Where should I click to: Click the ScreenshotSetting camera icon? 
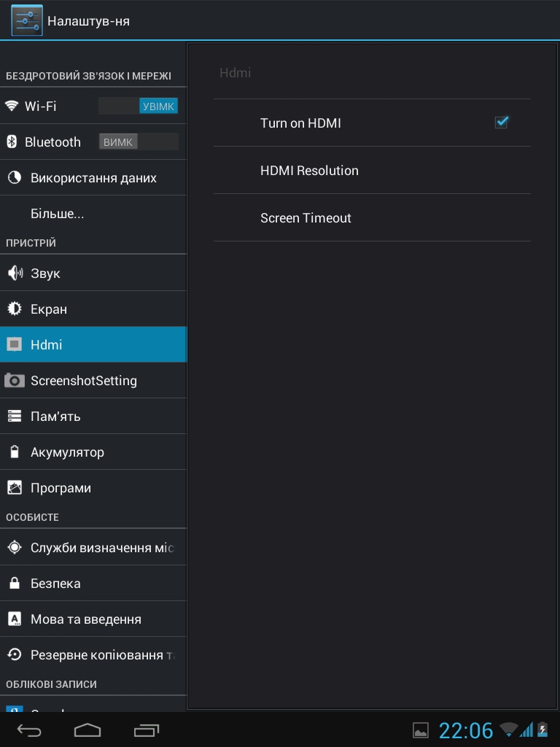pyautogui.click(x=15, y=381)
